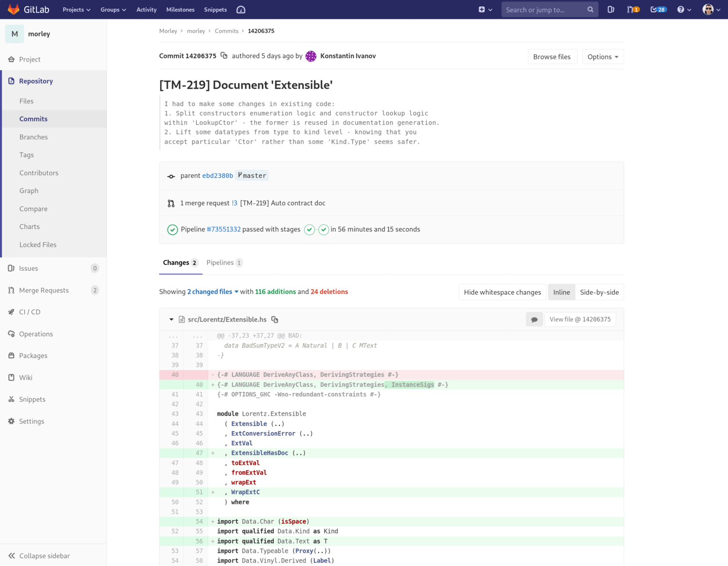Click the Browse files button

coord(552,56)
